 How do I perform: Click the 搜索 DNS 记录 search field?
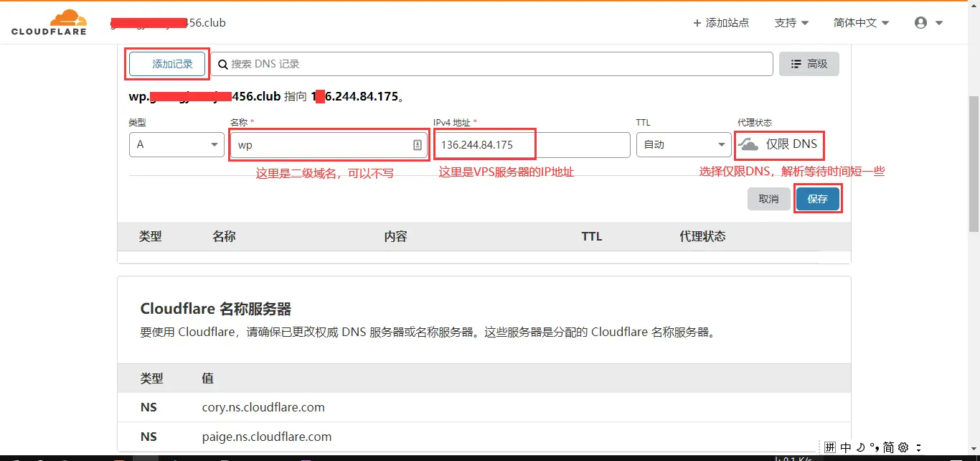point(491,64)
